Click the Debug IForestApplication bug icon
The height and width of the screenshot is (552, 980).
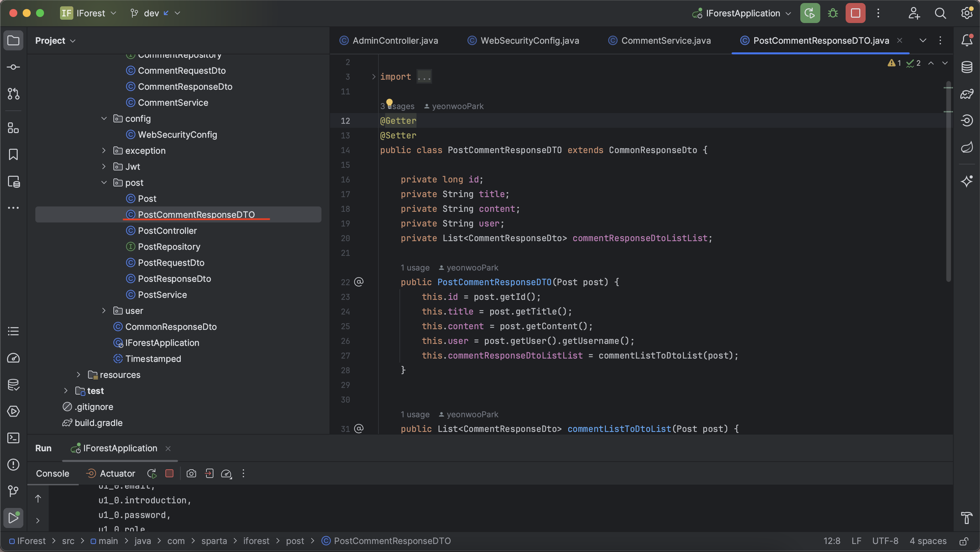click(x=833, y=13)
